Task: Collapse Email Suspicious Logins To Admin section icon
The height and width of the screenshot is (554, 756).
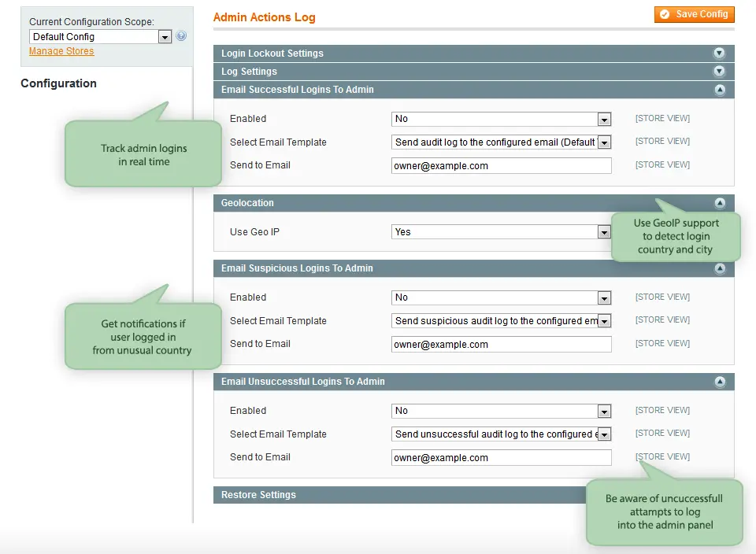Action: tap(719, 268)
